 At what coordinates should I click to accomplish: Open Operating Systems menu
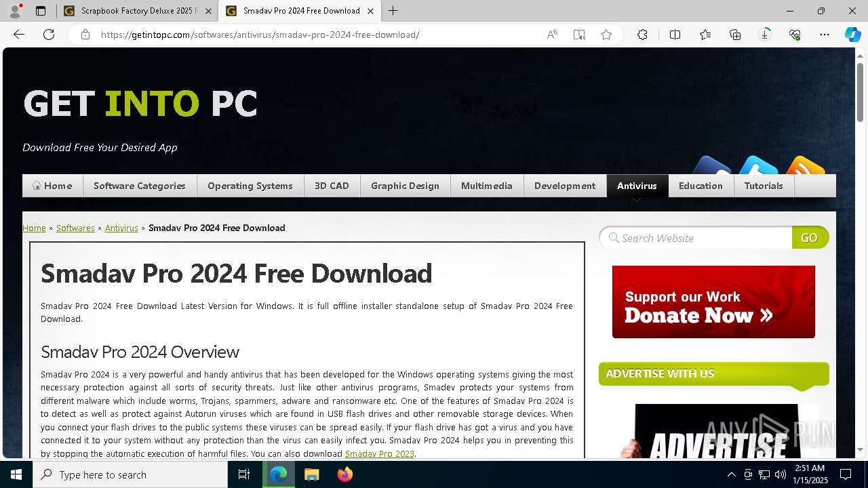point(250,186)
